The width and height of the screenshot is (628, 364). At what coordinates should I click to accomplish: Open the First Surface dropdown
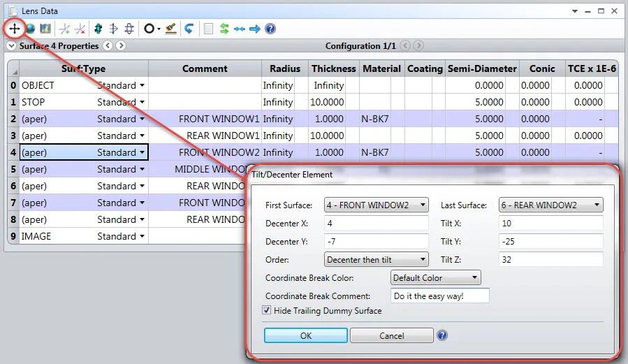click(x=376, y=205)
